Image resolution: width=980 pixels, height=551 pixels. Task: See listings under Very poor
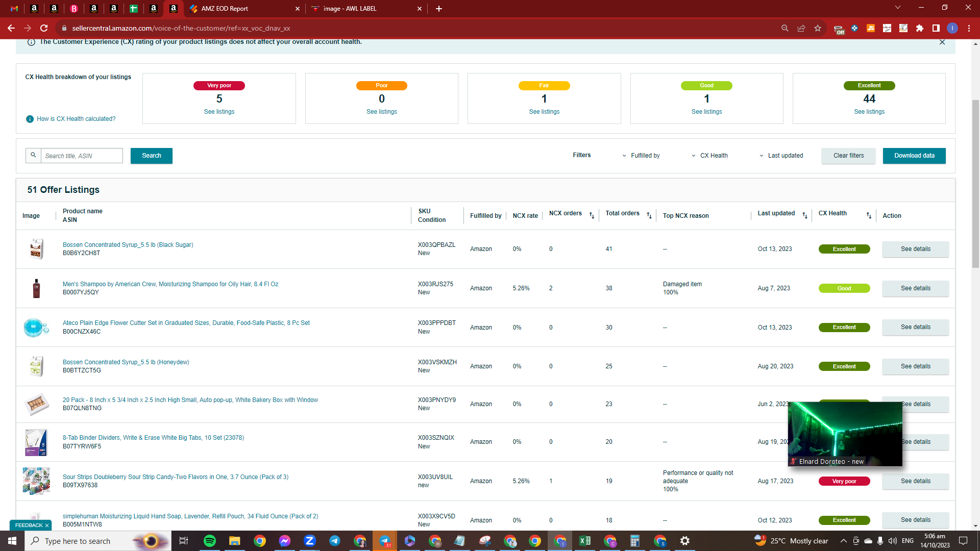tap(219, 112)
